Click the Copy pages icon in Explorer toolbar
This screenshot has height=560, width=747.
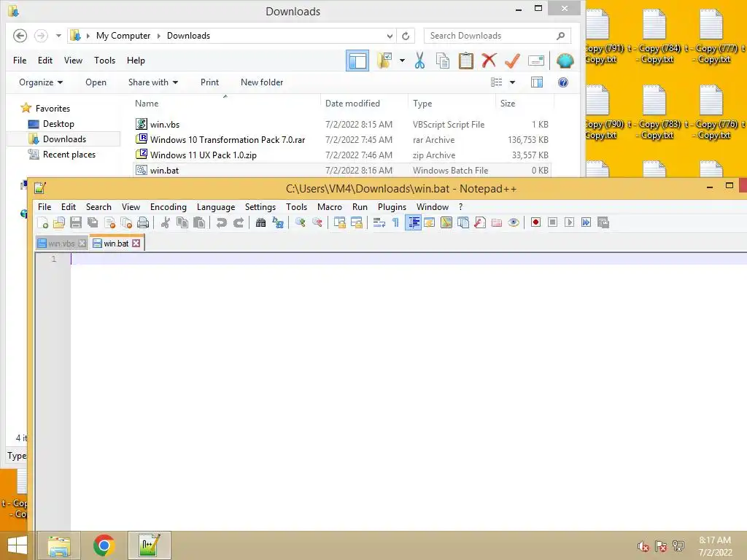pos(443,61)
